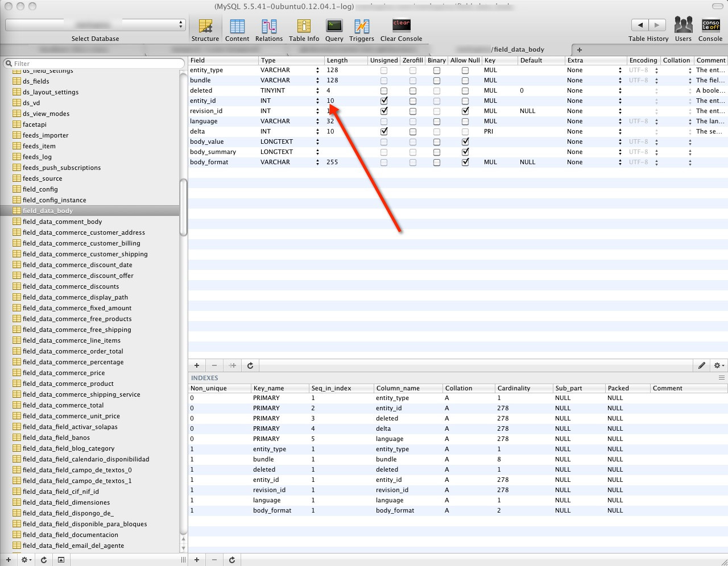Go forward in Table History
This screenshot has width=728, height=566.
click(657, 25)
